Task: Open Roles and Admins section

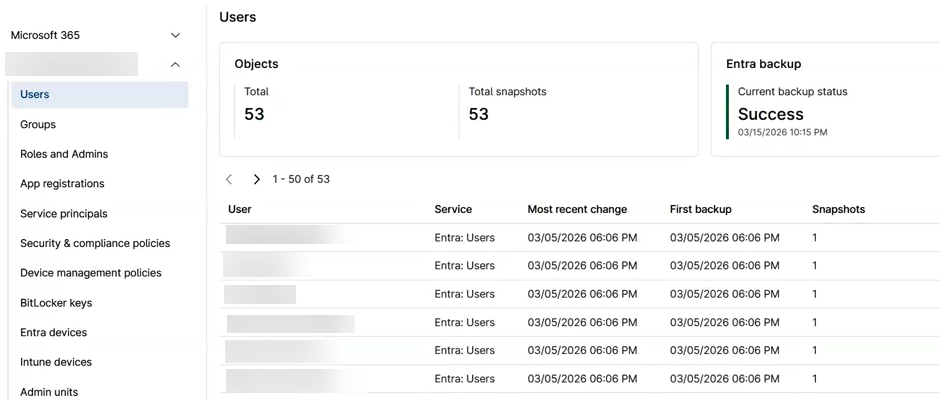Action: [64, 154]
